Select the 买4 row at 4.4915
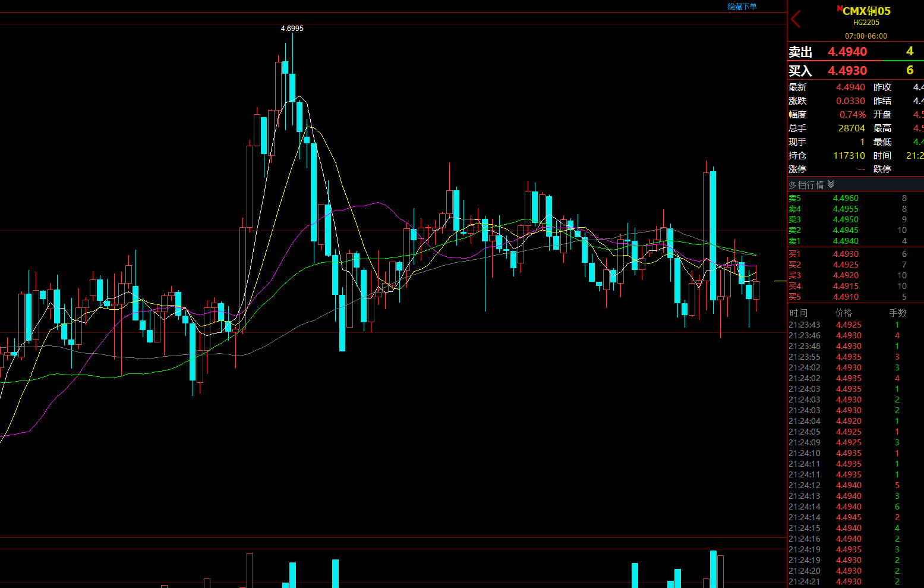This screenshot has width=924, height=588. point(856,287)
